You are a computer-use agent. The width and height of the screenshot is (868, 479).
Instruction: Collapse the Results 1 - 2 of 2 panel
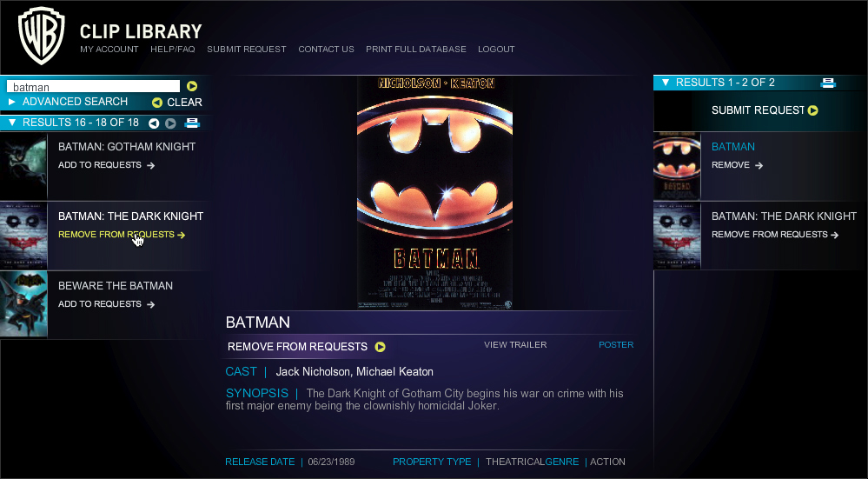coord(666,83)
